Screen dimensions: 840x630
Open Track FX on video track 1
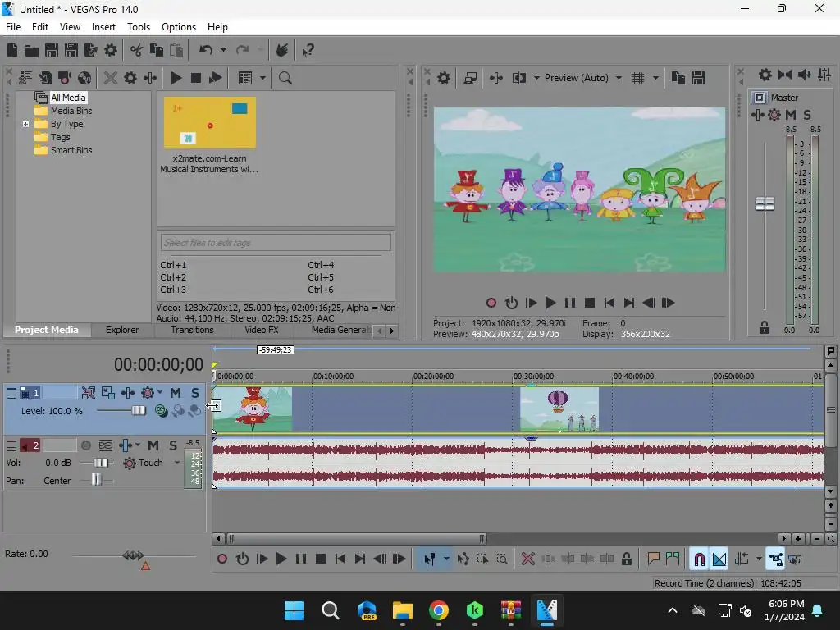coord(128,393)
